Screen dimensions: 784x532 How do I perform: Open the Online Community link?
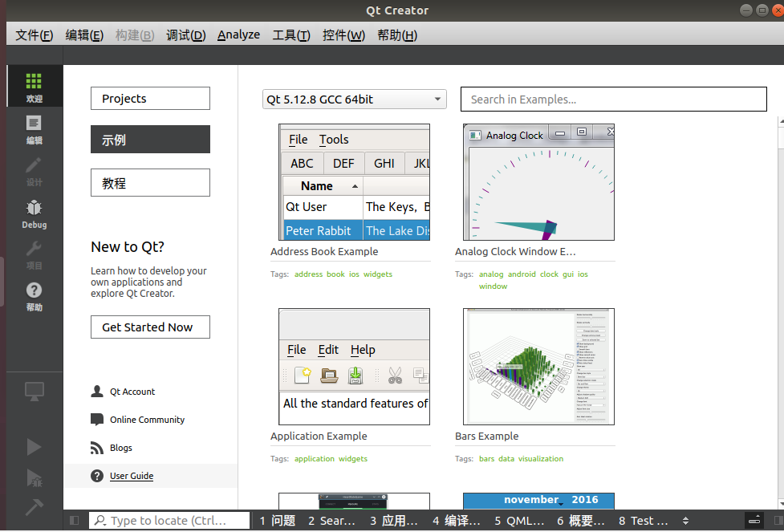point(147,420)
